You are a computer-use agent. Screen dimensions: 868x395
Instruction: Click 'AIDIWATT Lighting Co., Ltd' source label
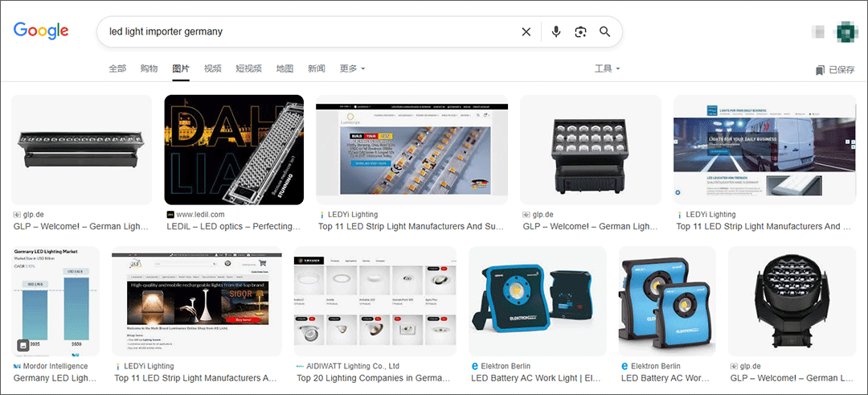(353, 366)
